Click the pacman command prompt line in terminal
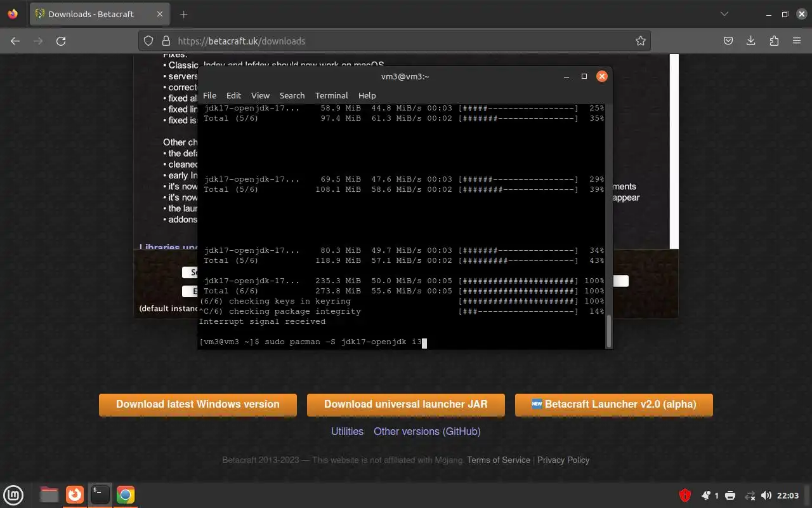 [313, 342]
